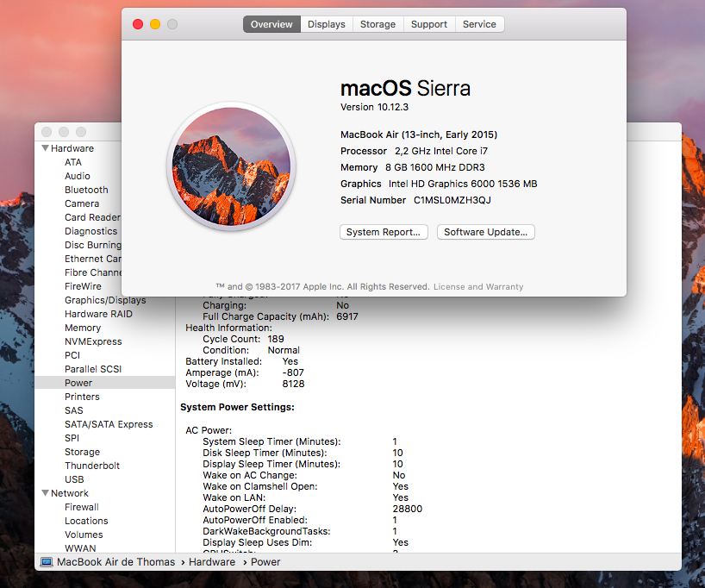Image resolution: width=705 pixels, height=588 pixels.
Task: Switch to the Support tab
Action: (429, 24)
